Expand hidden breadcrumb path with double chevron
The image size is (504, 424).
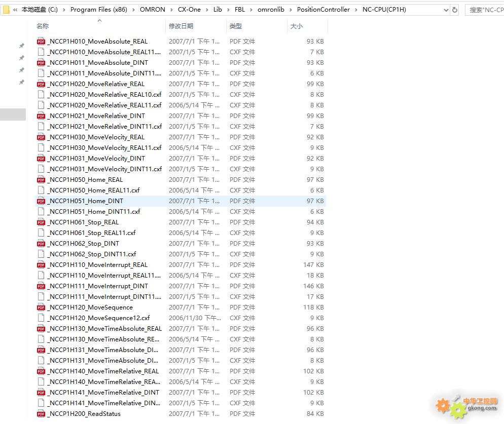pos(15,10)
